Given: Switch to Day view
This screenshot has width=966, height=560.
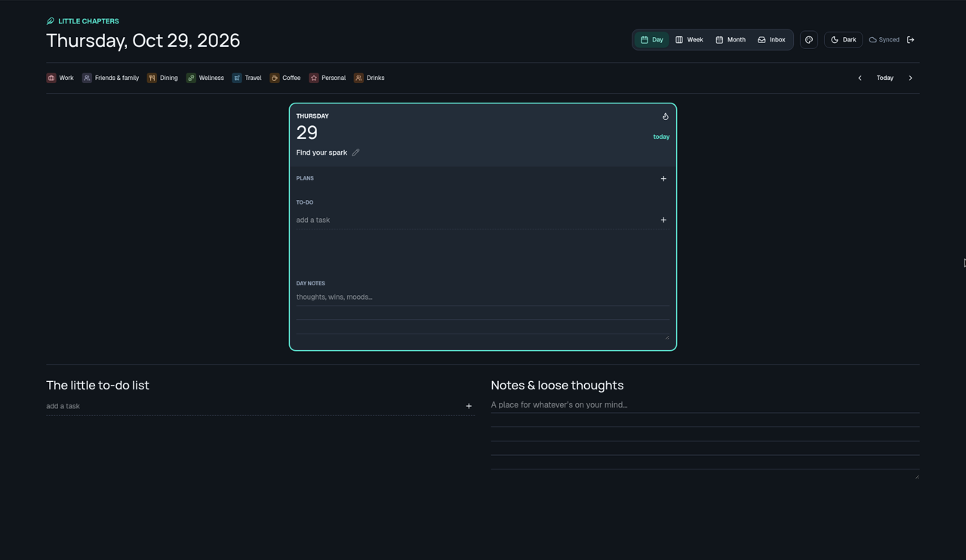Looking at the screenshot, I should click(651, 40).
